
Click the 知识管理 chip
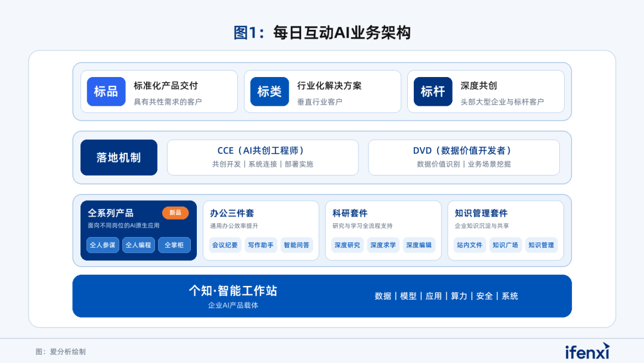(x=541, y=245)
